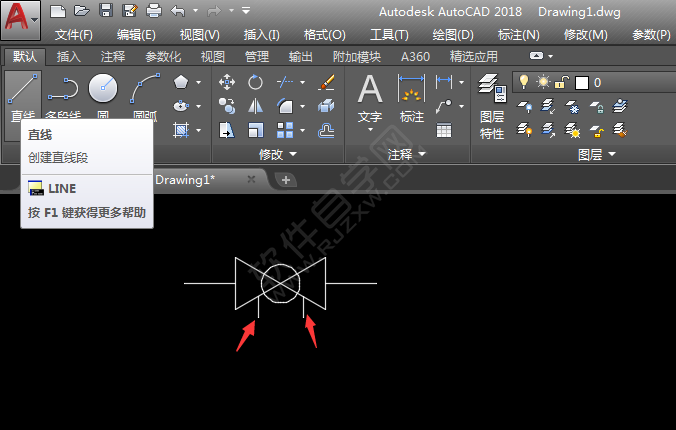Open the AutoCAD application menu (red A)
The height and width of the screenshot is (430, 676).
point(21,20)
